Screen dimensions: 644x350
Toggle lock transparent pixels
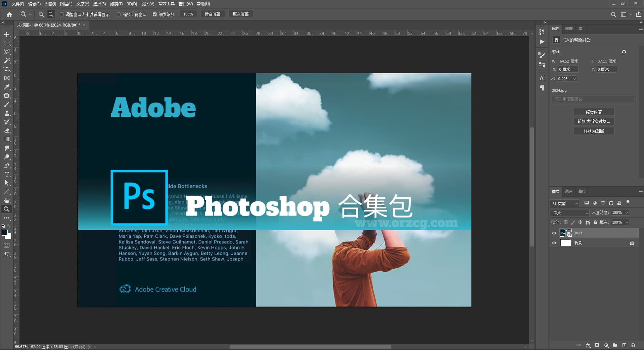(x=565, y=222)
